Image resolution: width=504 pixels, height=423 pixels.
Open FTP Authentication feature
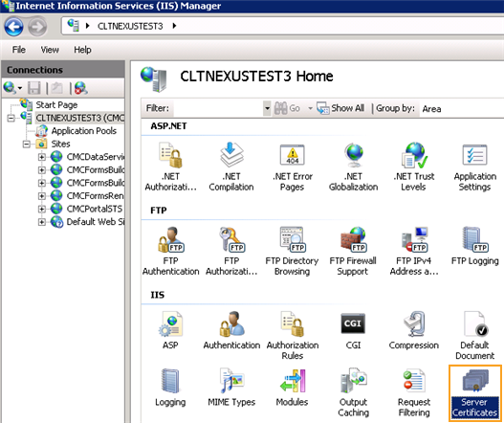point(170,252)
